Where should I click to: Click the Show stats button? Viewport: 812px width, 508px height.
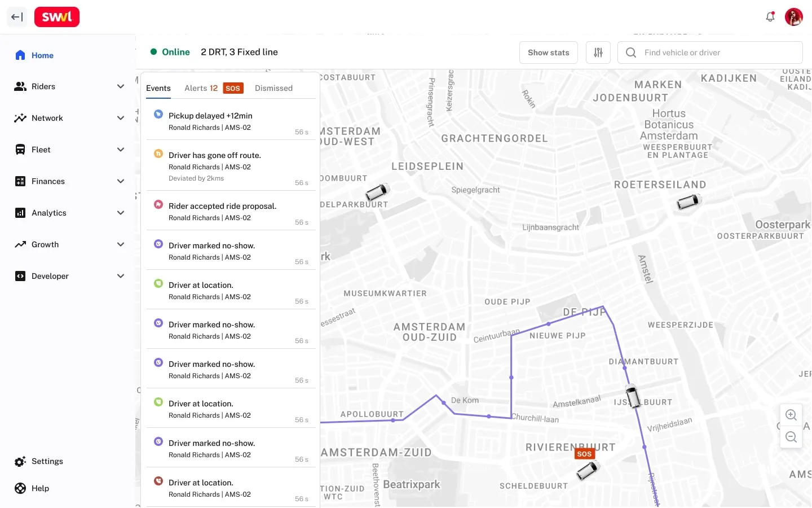(548, 52)
